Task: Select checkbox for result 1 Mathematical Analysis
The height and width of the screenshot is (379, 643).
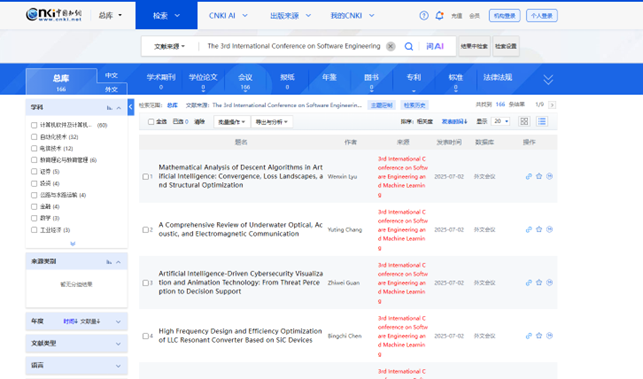Action: pyautogui.click(x=145, y=177)
